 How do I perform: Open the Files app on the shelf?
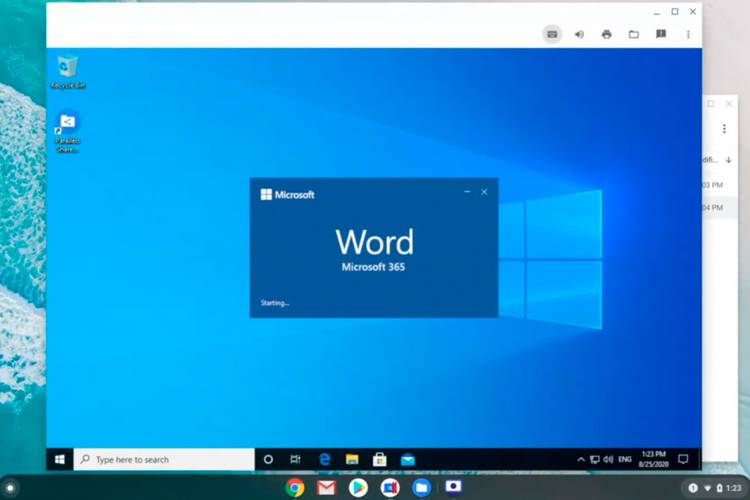coord(421,488)
